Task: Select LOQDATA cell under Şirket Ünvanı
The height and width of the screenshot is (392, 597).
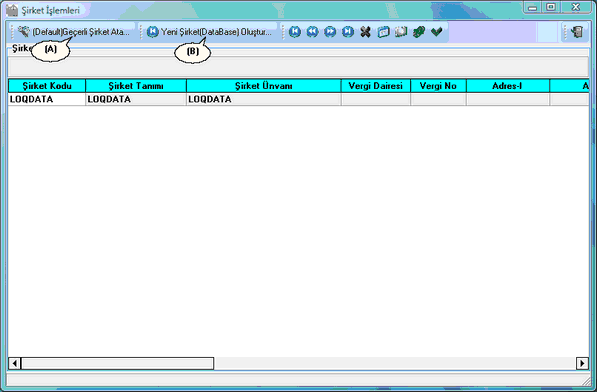Action: point(264,99)
